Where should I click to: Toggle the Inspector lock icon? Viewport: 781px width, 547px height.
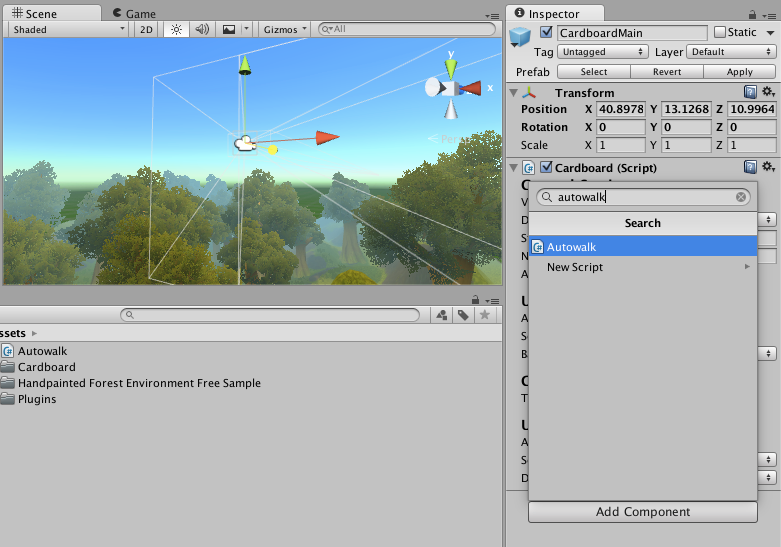[752, 15]
